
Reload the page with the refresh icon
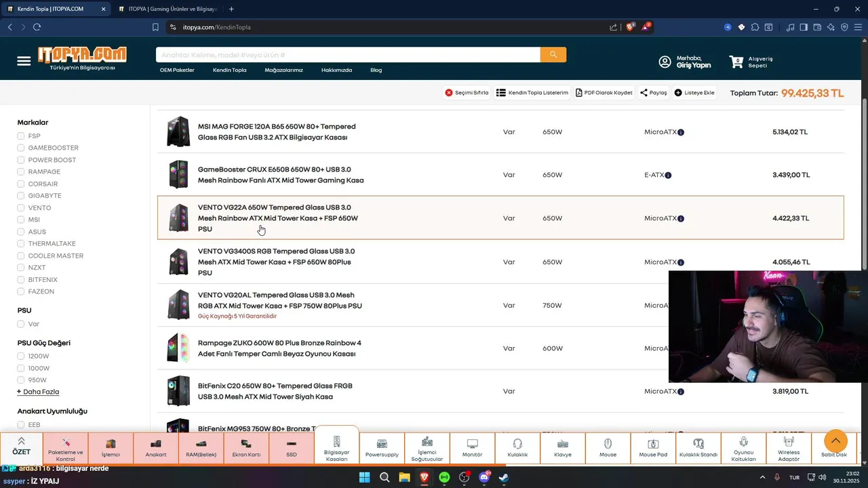[x=37, y=27]
